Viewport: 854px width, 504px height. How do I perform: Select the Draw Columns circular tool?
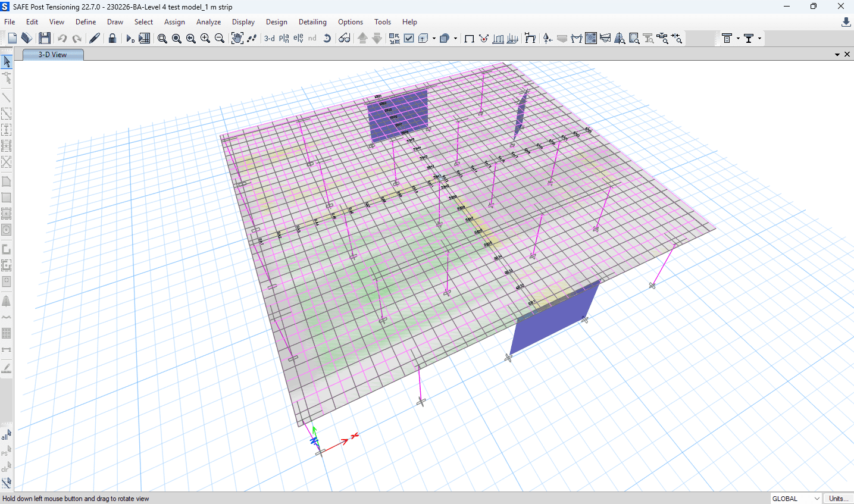pyautogui.click(x=7, y=230)
